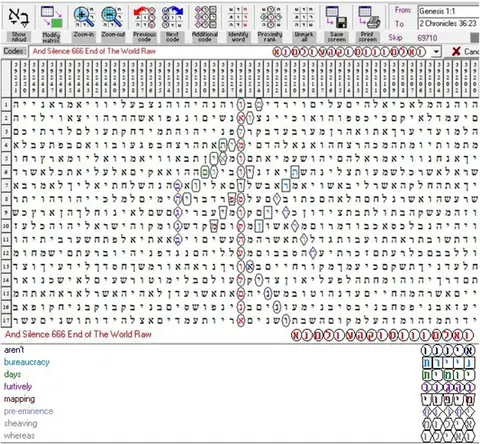Select the legend entry pre-eminence
Viewport: 480px width, 444px height.
pyautogui.click(x=28, y=411)
